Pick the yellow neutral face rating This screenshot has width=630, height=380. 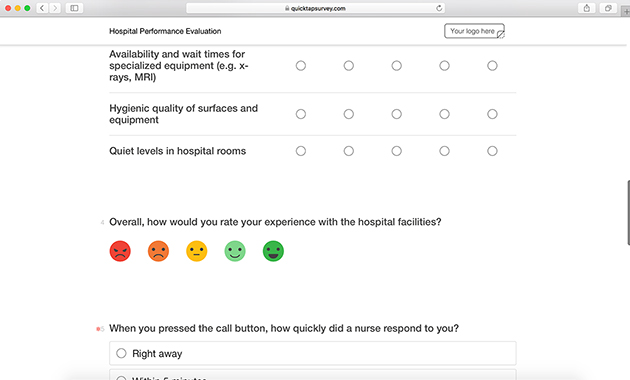coord(196,251)
